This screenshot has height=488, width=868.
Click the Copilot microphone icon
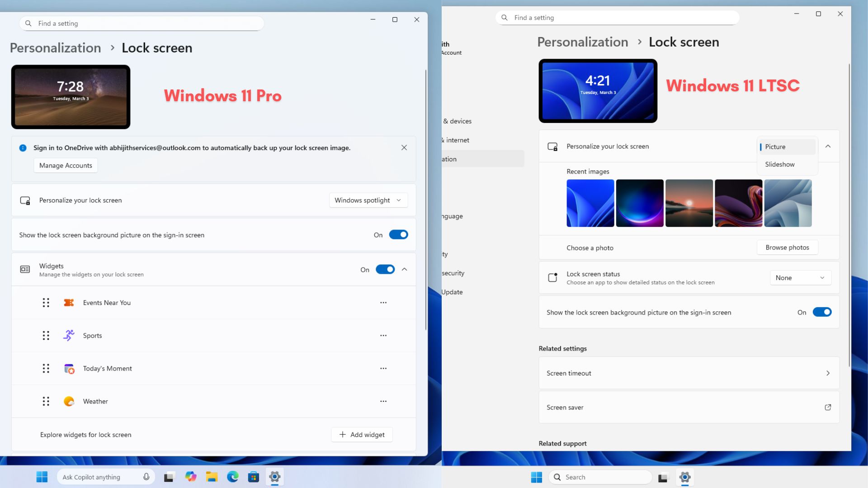coord(146,477)
